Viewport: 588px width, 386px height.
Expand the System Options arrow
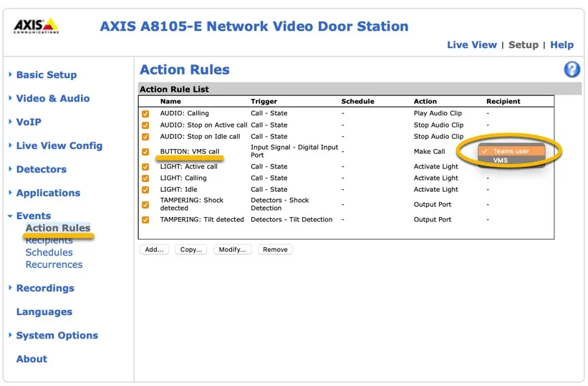tap(10, 335)
